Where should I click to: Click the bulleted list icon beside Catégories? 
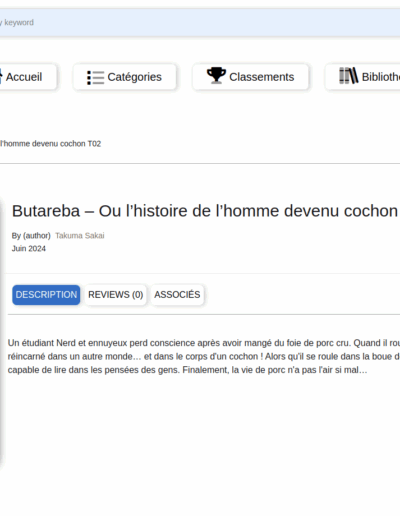(95, 77)
